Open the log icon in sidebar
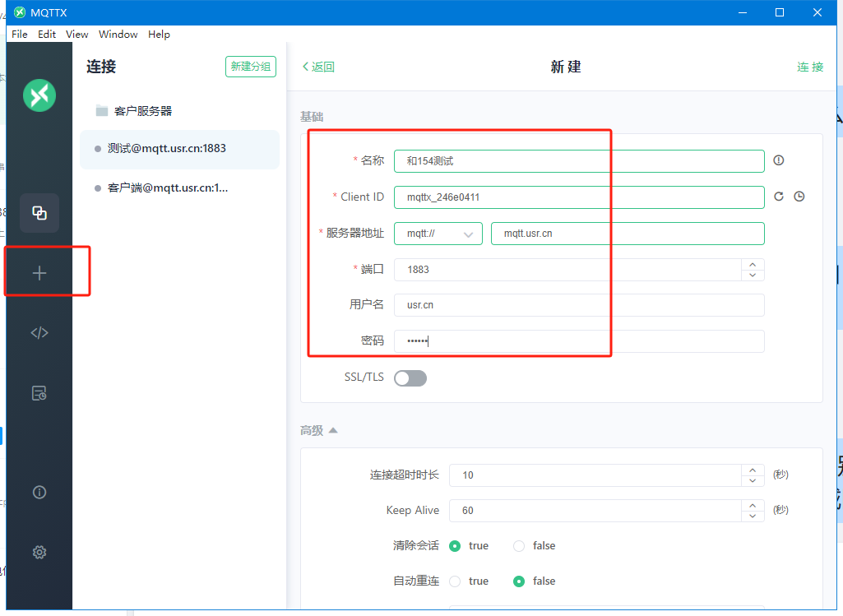The width and height of the screenshot is (843, 616). coord(39,393)
